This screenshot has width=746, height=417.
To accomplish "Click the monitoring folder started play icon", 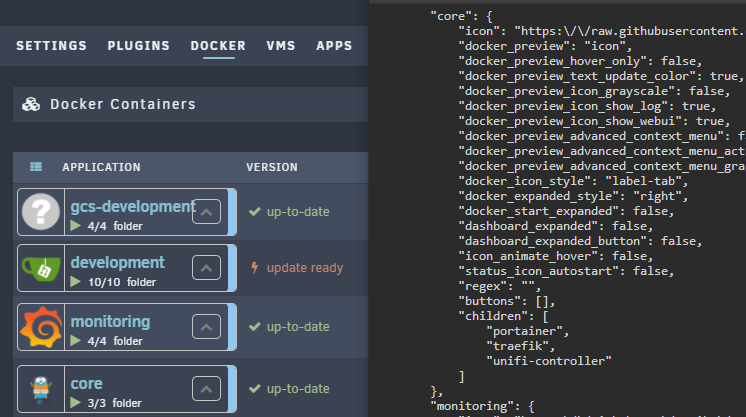I will 76,341.
